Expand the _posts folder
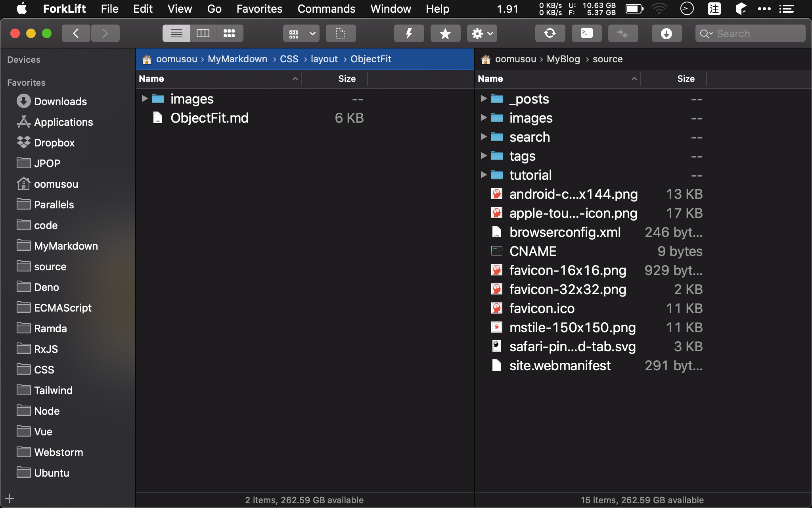Image resolution: width=812 pixels, height=508 pixels. pyautogui.click(x=483, y=98)
